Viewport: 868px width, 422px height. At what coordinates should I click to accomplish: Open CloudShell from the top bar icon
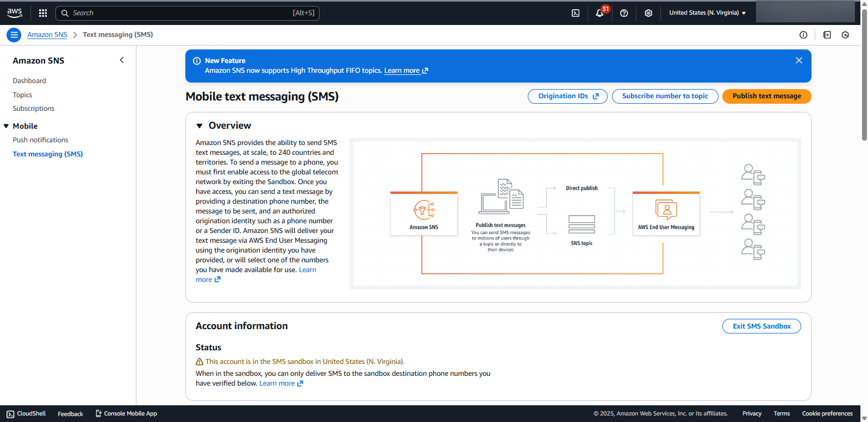[576, 13]
